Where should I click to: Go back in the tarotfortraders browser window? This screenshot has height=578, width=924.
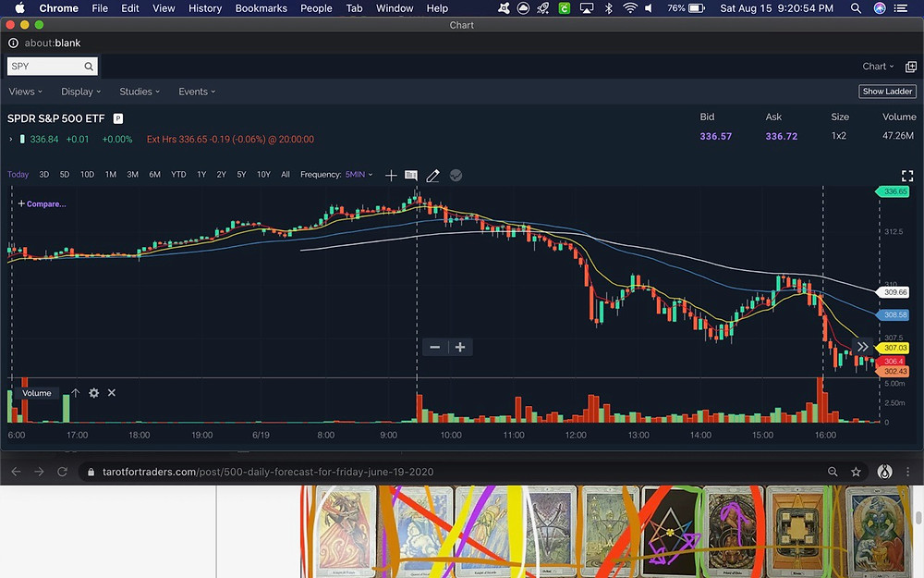16,472
